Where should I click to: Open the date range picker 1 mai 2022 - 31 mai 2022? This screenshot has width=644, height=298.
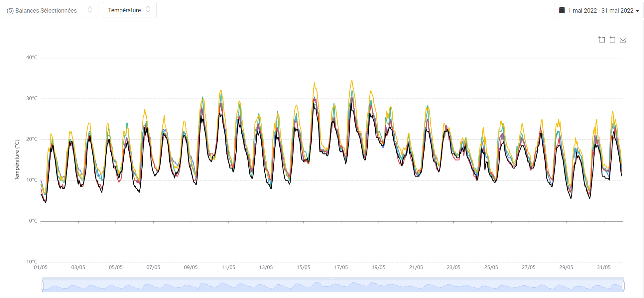[599, 10]
